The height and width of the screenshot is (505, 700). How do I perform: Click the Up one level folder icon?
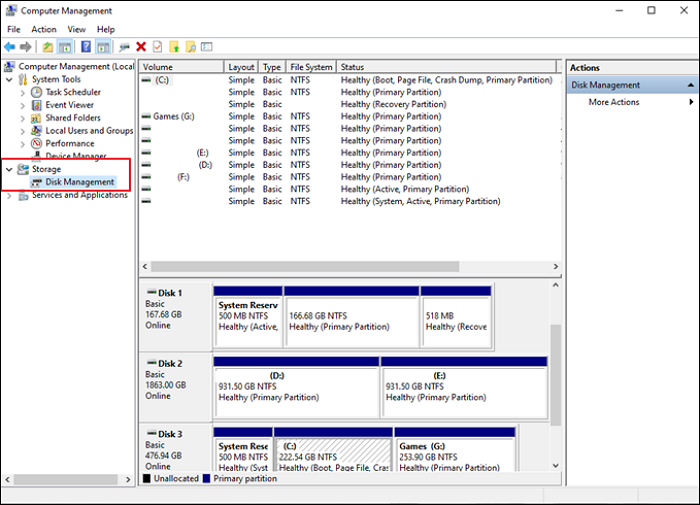pos(47,46)
